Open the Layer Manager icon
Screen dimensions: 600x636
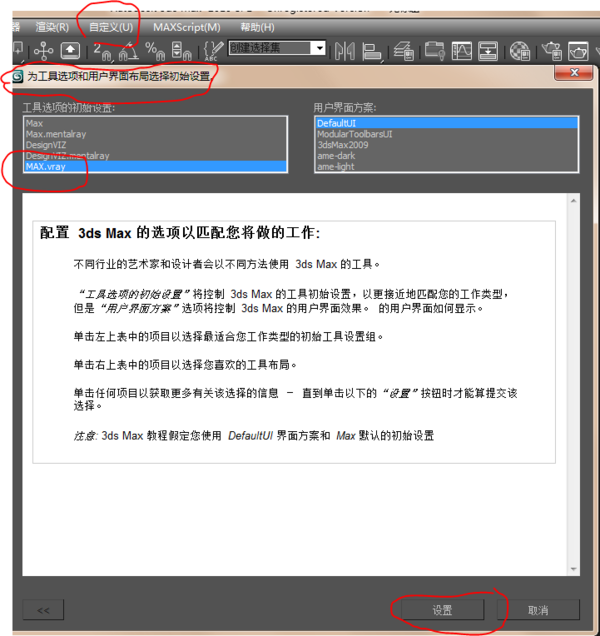[x=404, y=51]
